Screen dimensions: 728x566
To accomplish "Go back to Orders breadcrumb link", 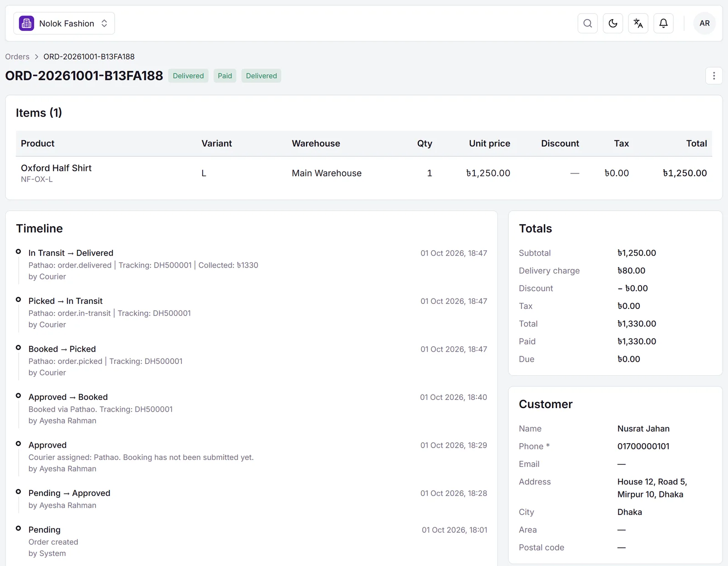I will 17,56.
